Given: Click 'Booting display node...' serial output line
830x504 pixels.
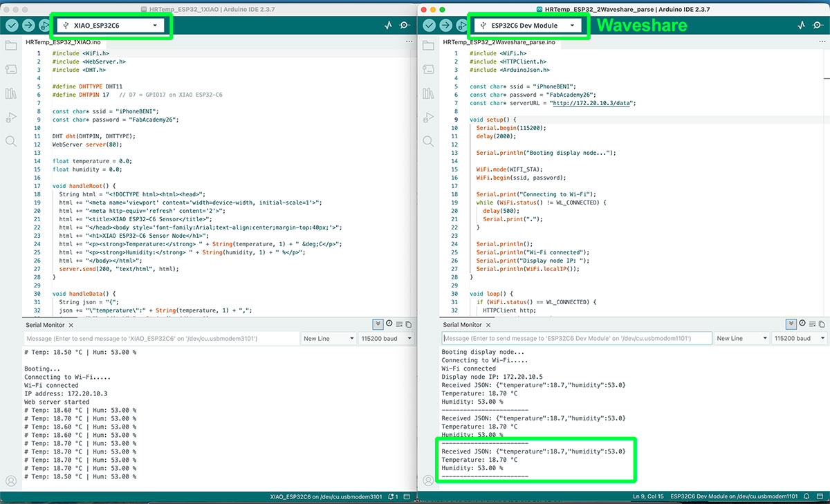Looking at the screenshot, I should pyautogui.click(x=482, y=352).
